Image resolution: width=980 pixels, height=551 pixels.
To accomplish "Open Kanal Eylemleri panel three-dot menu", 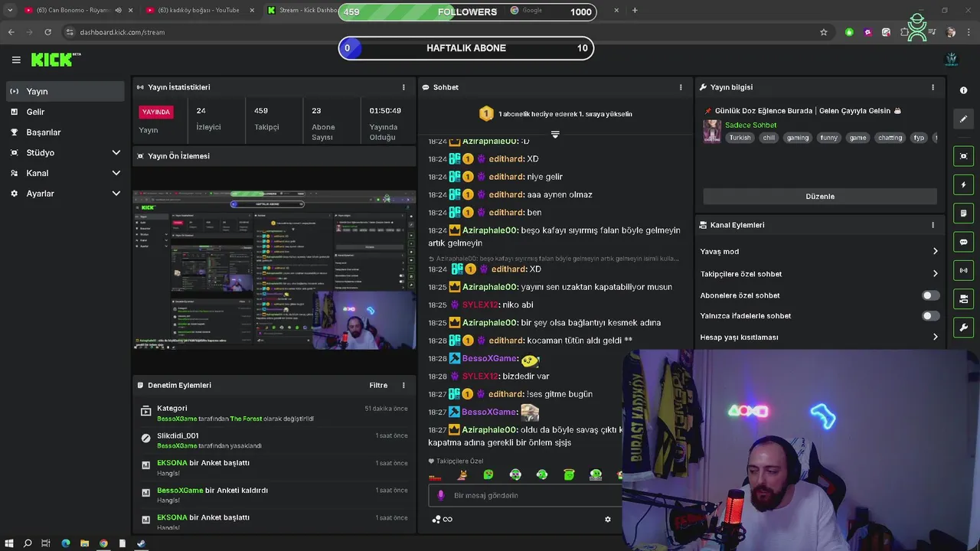I will (x=933, y=225).
